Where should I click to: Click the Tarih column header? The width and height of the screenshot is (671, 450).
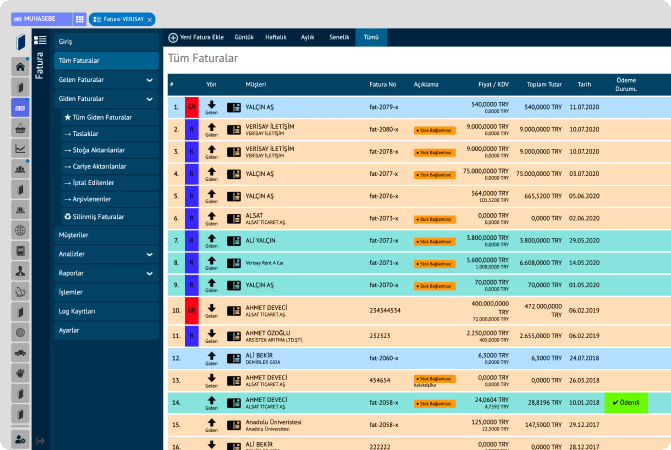click(584, 85)
